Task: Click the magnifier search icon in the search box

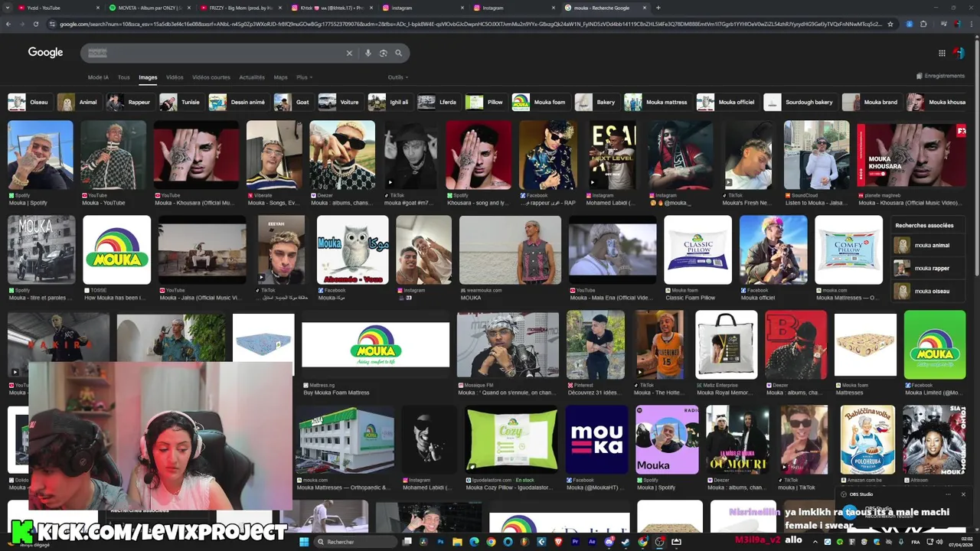Action: tap(398, 53)
